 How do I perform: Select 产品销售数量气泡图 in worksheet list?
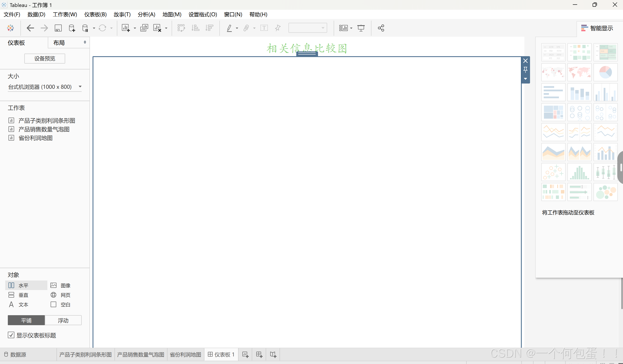click(44, 129)
